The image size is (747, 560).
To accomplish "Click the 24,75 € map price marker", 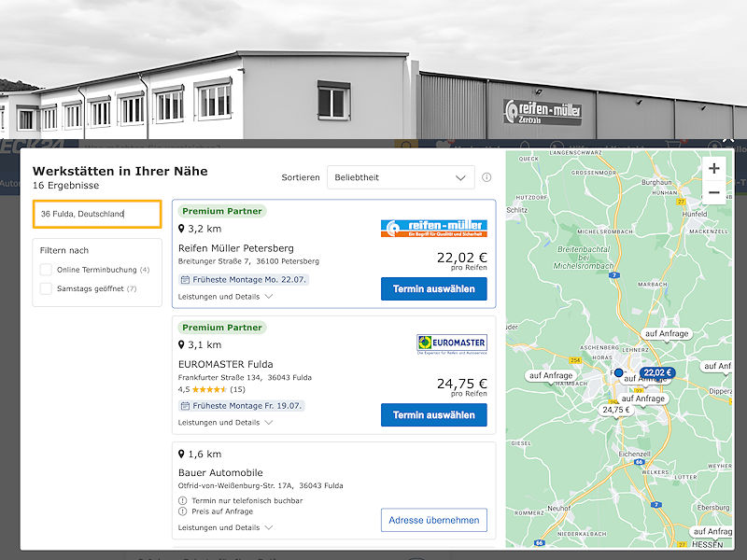I will [615, 410].
